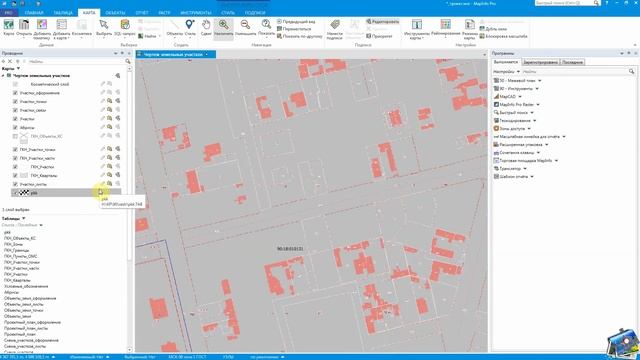
Task: Click Дубль окна button
Action: 493,29
